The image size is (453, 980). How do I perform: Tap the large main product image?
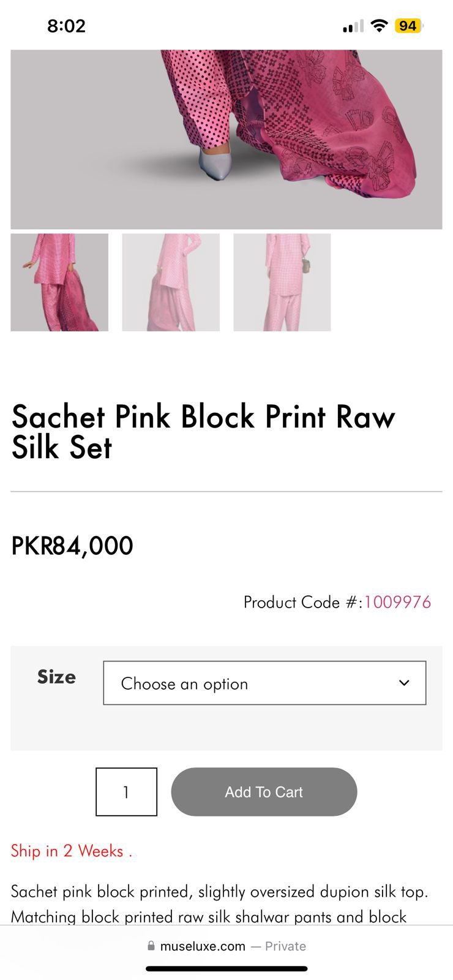pos(226,140)
